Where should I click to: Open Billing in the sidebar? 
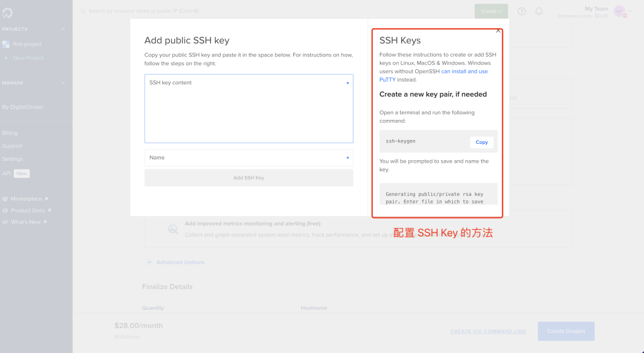10,133
